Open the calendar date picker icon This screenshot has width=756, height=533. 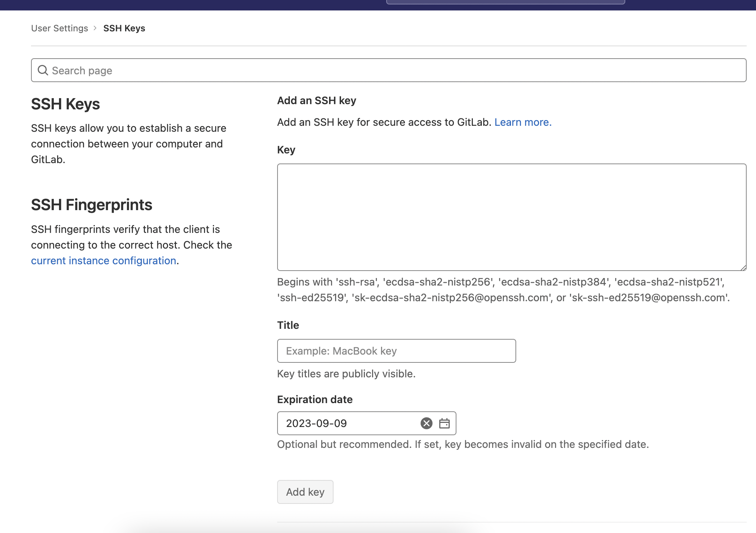(x=444, y=423)
